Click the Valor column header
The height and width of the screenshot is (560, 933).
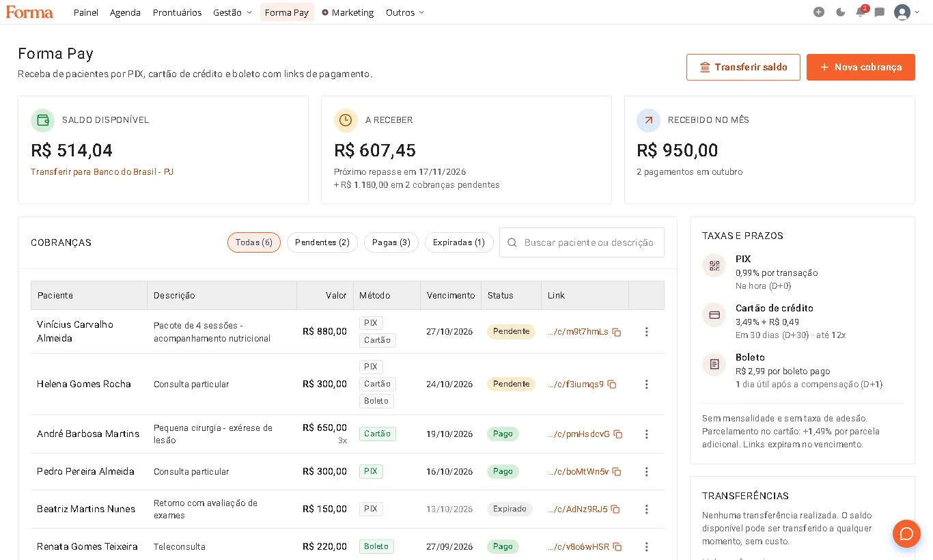click(325, 296)
